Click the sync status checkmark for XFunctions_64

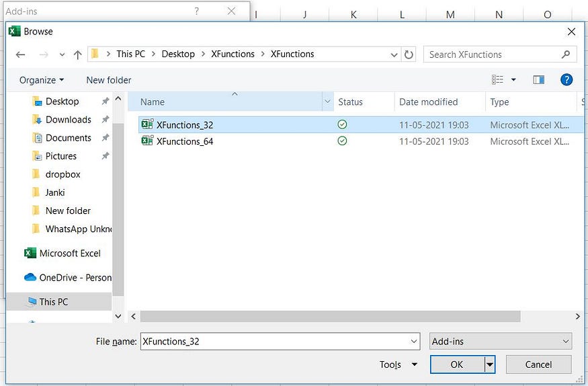pos(342,141)
